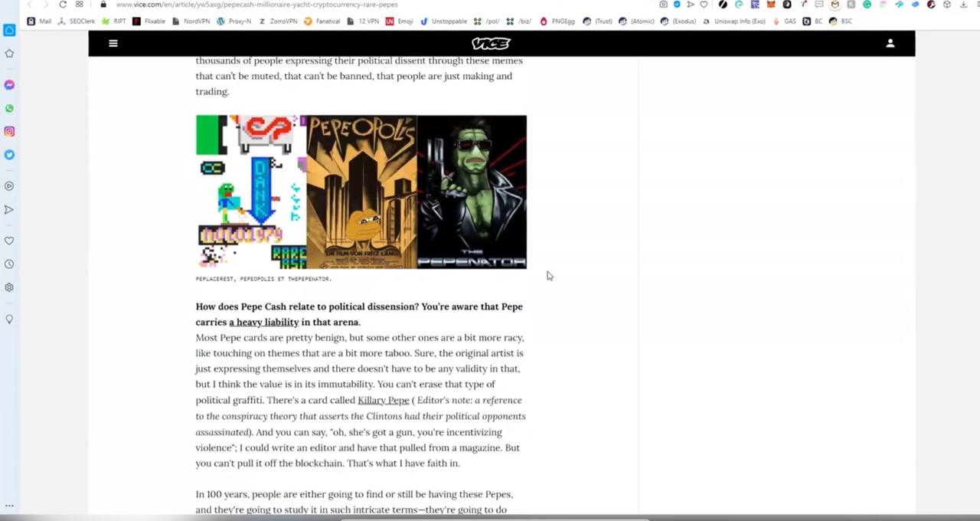Screen dimensions: 980x521
Task: Open Instagram in the Opera sidebar
Action: (x=9, y=132)
